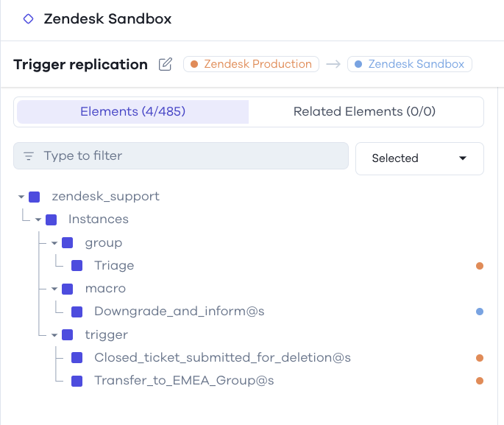Edit the Trigger replication name with pencil icon
504x425 pixels.
(x=166, y=64)
